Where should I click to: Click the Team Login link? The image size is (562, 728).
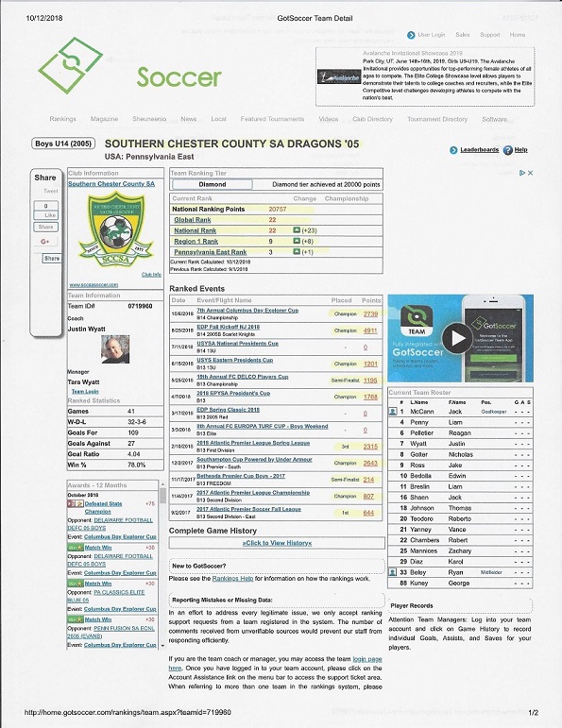click(85, 392)
